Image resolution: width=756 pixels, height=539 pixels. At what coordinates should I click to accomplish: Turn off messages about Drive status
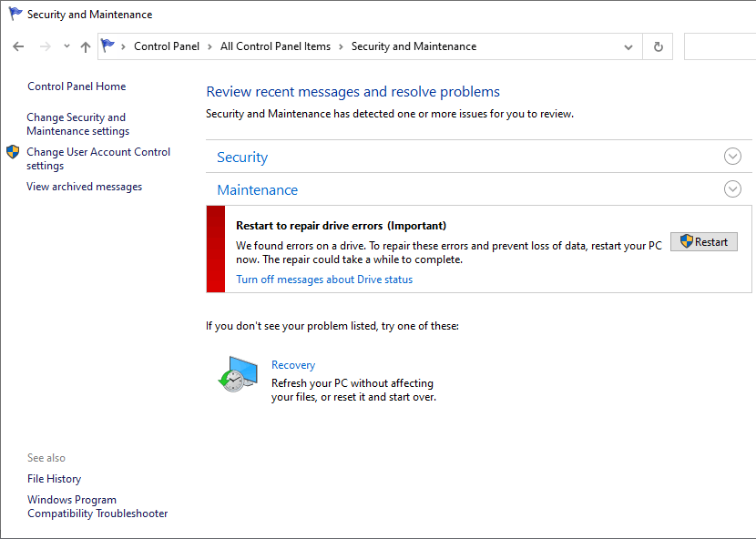coord(324,280)
